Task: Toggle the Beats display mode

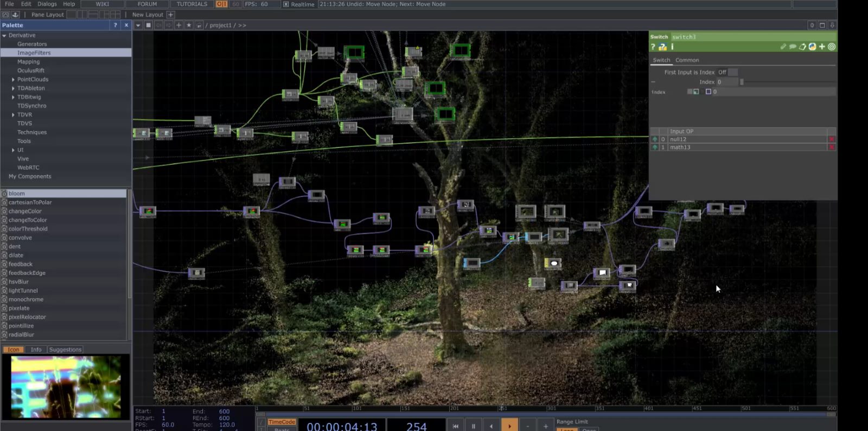Action: click(x=282, y=429)
